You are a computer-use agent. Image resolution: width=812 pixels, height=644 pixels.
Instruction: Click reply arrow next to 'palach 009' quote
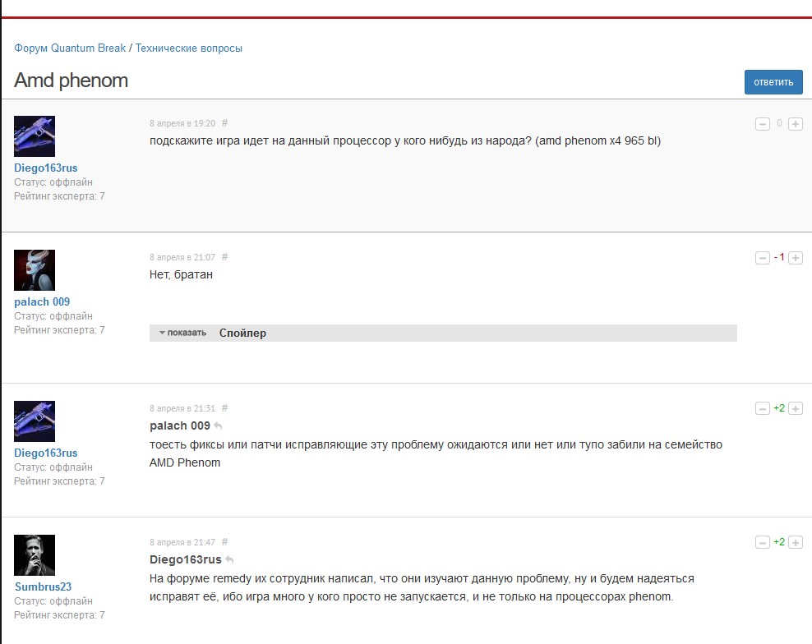(218, 426)
